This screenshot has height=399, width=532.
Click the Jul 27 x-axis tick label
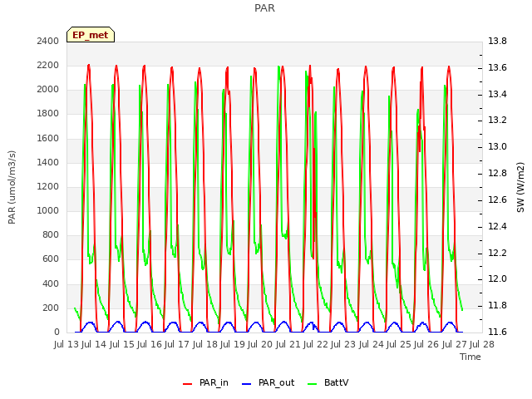[x=455, y=344]
